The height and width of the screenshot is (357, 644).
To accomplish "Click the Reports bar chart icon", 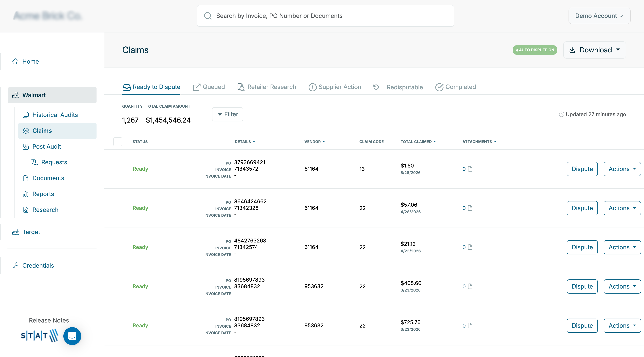I will tap(26, 194).
